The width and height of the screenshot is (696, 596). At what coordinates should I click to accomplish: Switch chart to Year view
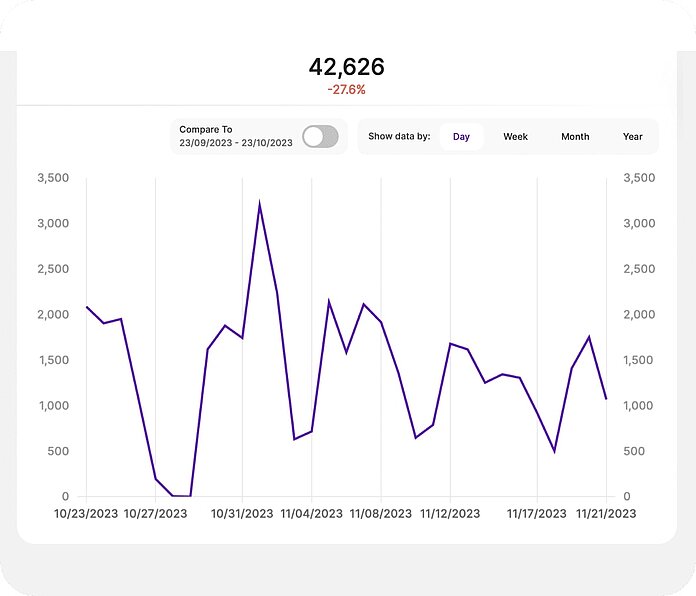(632, 137)
